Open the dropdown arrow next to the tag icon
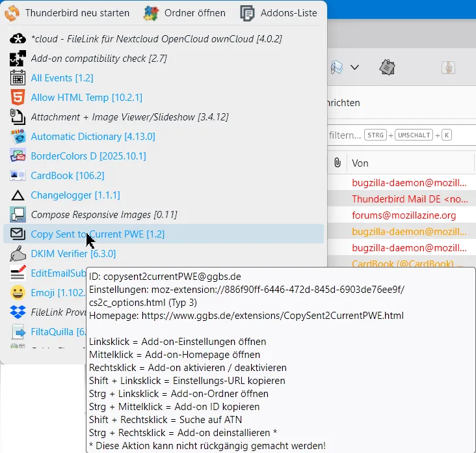The height and width of the screenshot is (453, 476). [354, 67]
